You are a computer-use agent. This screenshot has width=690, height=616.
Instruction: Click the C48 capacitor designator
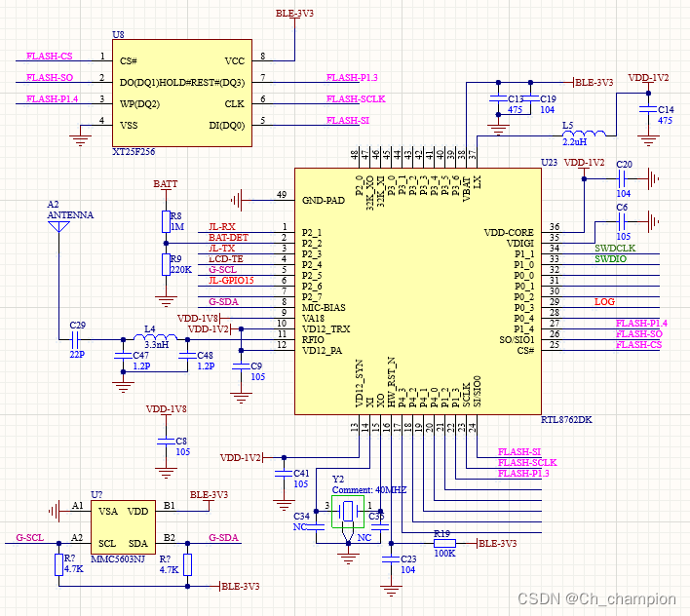(x=205, y=355)
